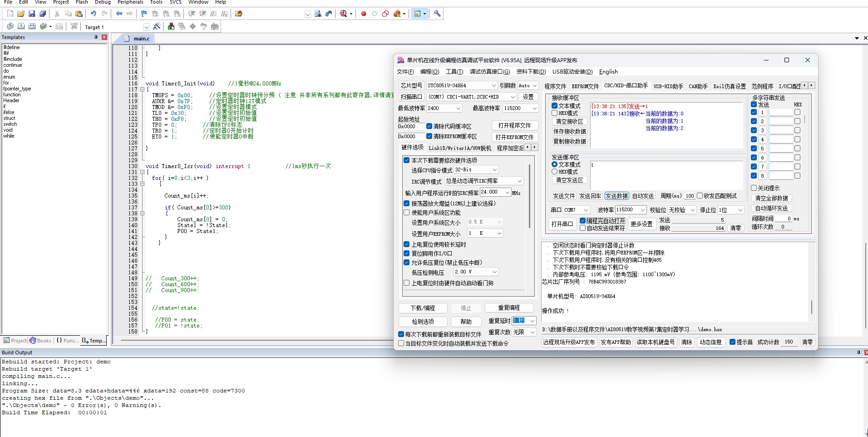Open CPU instruction mode 32-Bit dropdown

476,169
